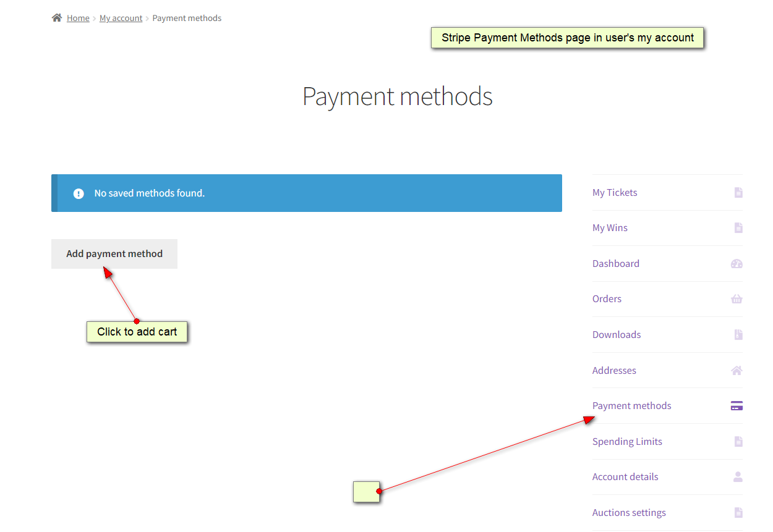This screenshot has height=532, width=773.
Task: Select My Wins from sidebar menu
Action: pos(610,228)
